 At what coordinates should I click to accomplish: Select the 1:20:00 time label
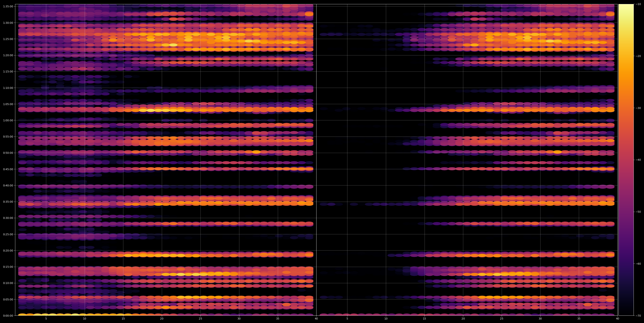pos(8,55)
